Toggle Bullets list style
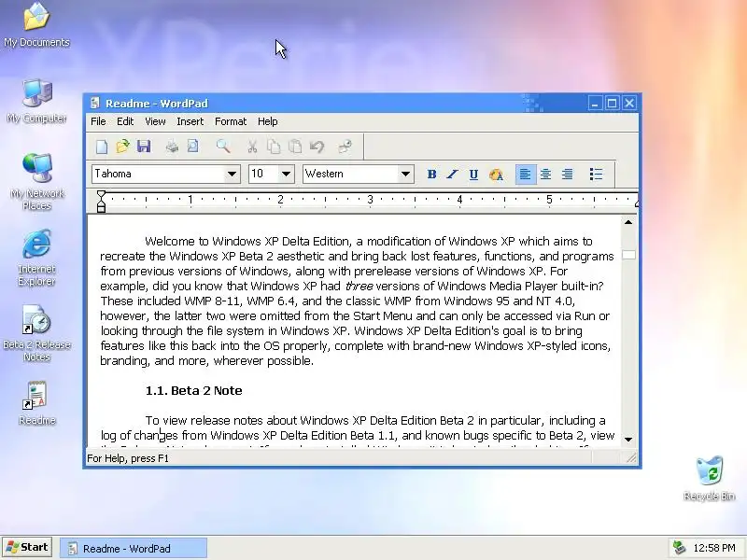Viewport: 747px width, 560px height. [596, 175]
